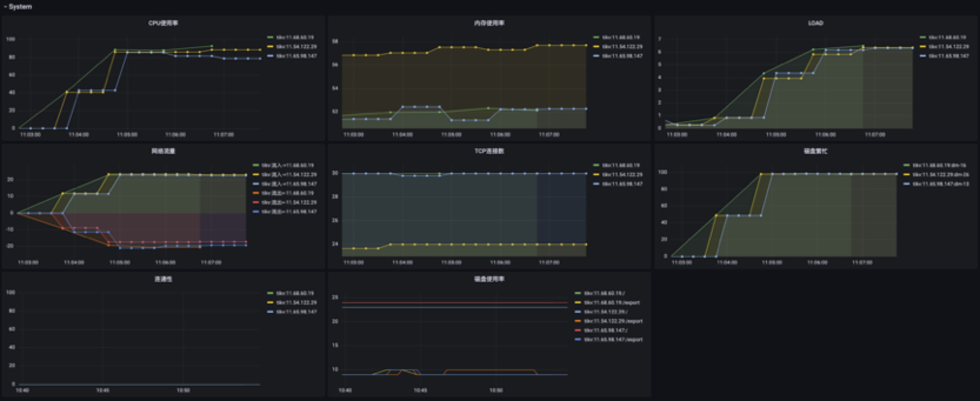Click blue series icon in 连通性 legend
The height and width of the screenshot is (401, 980).
click(x=271, y=312)
